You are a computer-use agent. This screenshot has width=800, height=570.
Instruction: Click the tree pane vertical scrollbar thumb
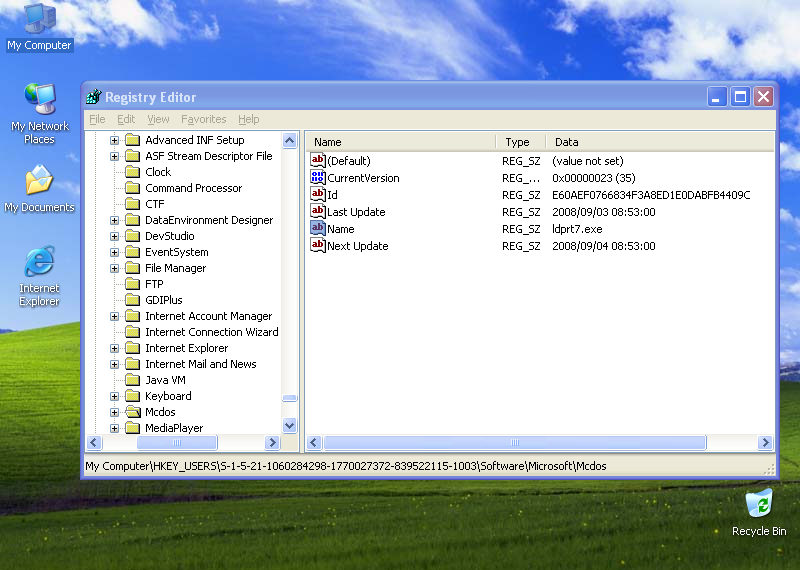click(289, 398)
